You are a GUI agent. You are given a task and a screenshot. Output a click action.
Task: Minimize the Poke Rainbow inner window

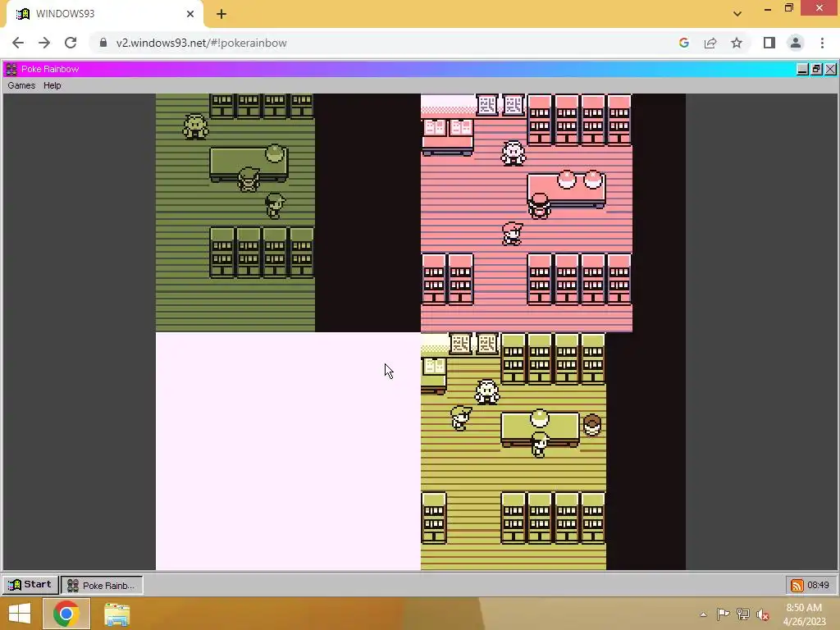[802, 69]
